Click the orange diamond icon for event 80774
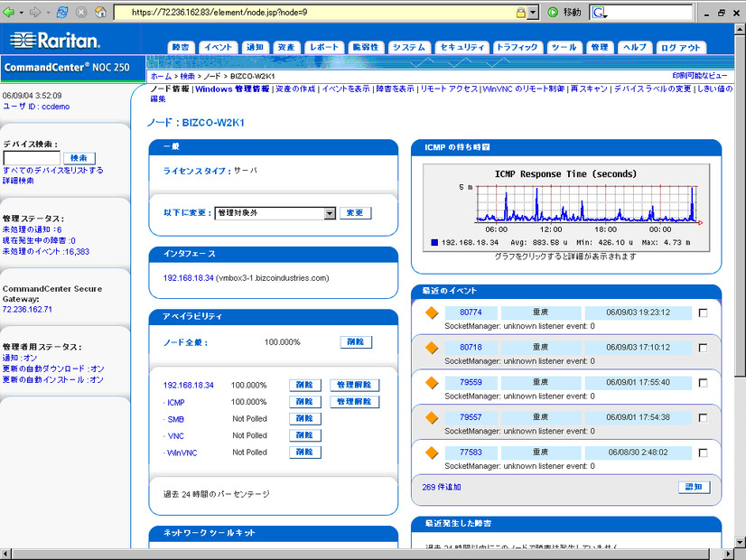Image resolution: width=746 pixels, height=560 pixels. [432, 313]
